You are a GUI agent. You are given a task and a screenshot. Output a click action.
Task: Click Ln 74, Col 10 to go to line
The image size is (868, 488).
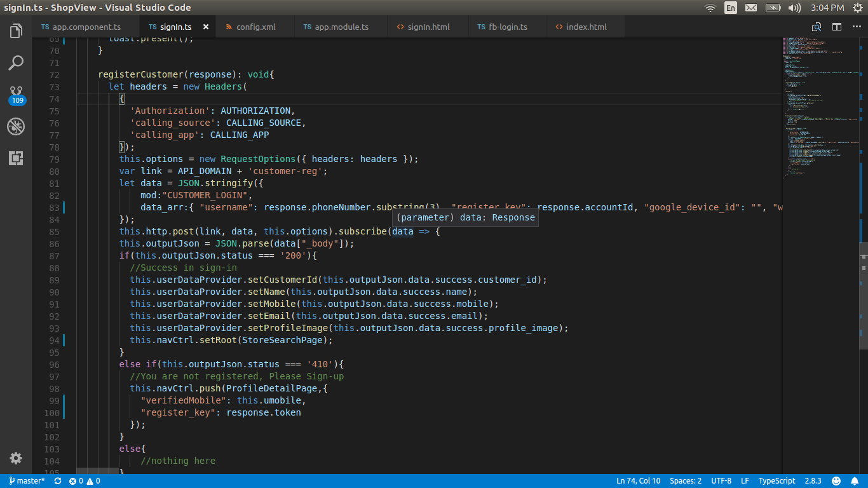(638, 481)
